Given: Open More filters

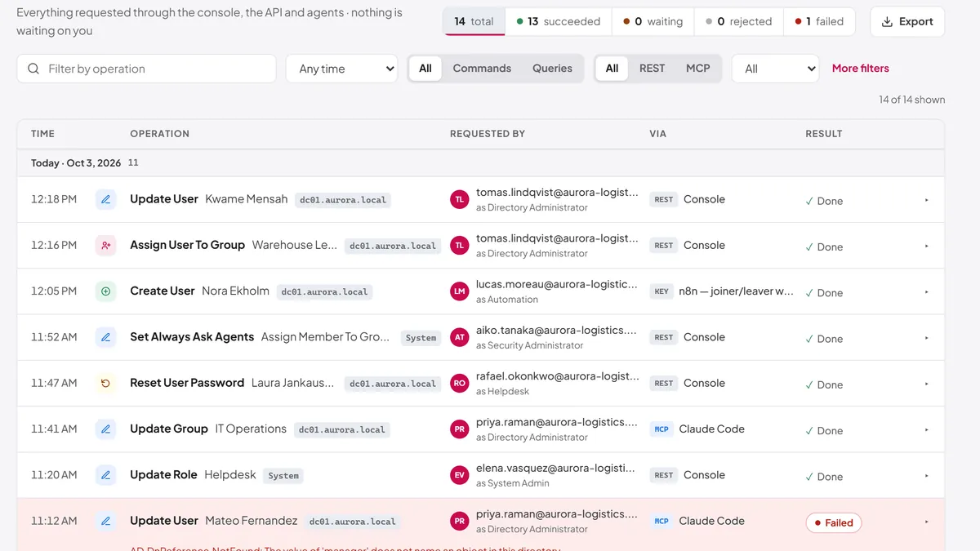Looking at the screenshot, I should pyautogui.click(x=860, y=69).
